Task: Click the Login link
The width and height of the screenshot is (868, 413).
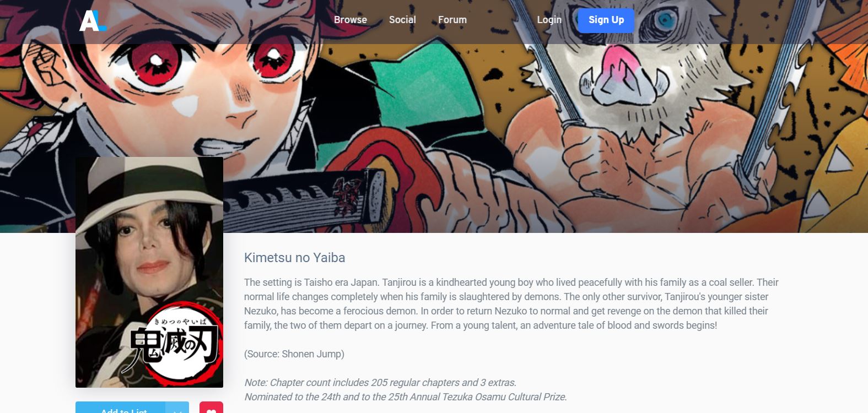Action: pyautogui.click(x=549, y=20)
